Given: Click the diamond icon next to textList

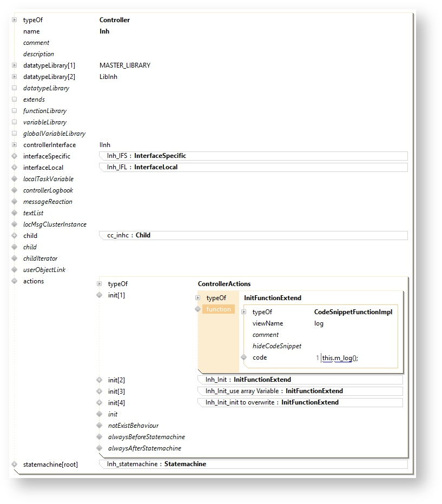Looking at the screenshot, I should pyautogui.click(x=15, y=213).
